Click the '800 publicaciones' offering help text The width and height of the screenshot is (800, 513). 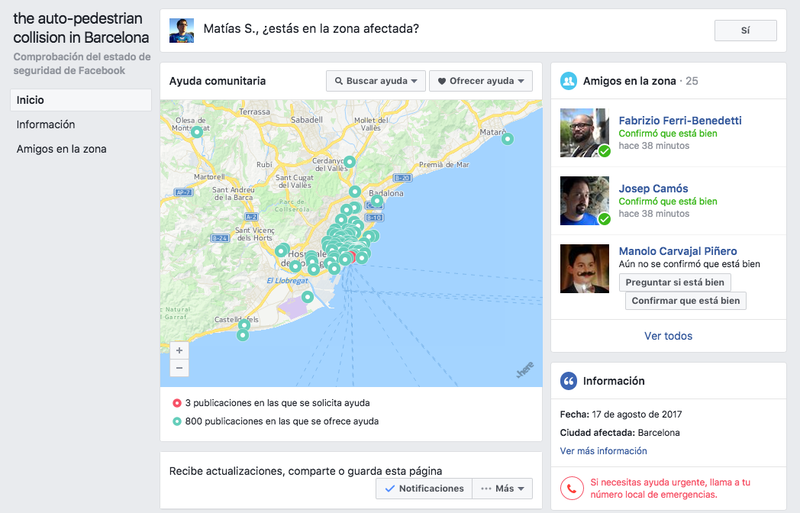[282, 421]
